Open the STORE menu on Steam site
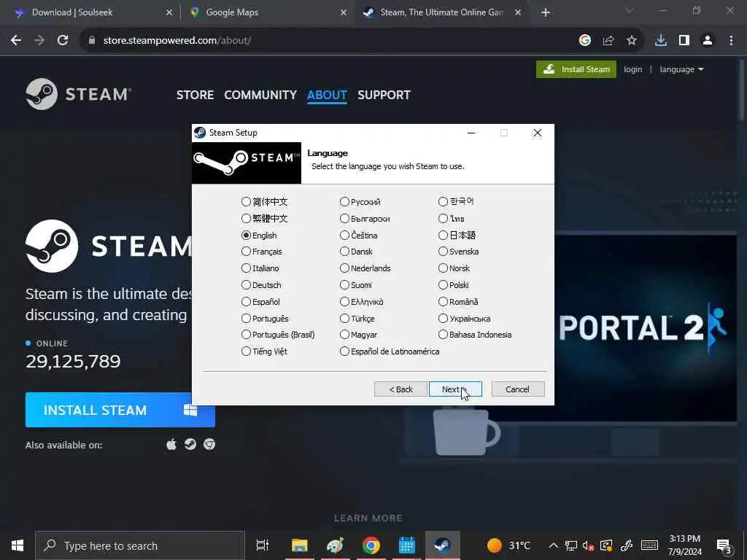The width and height of the screenshot is (747, 560). [195, 95]
